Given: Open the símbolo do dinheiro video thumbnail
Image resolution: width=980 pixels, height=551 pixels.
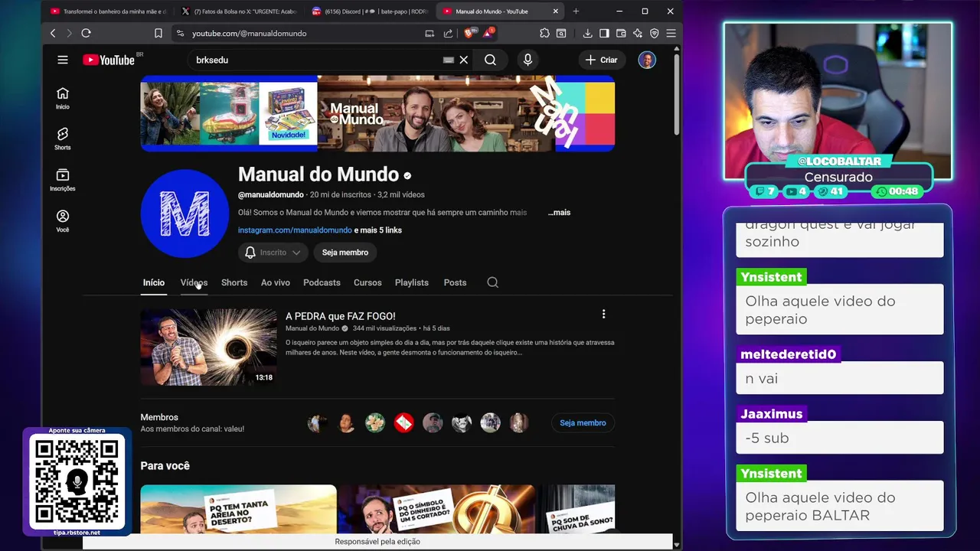Looking at the screenshot, I should pos(437,509).
